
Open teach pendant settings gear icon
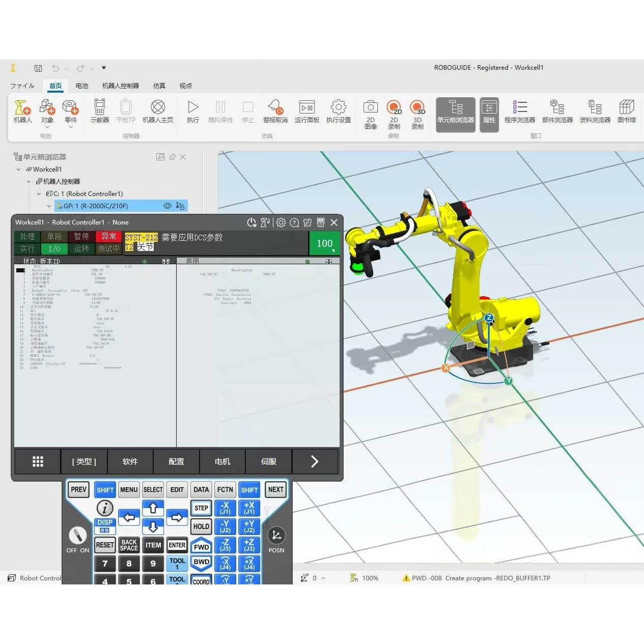281,222
